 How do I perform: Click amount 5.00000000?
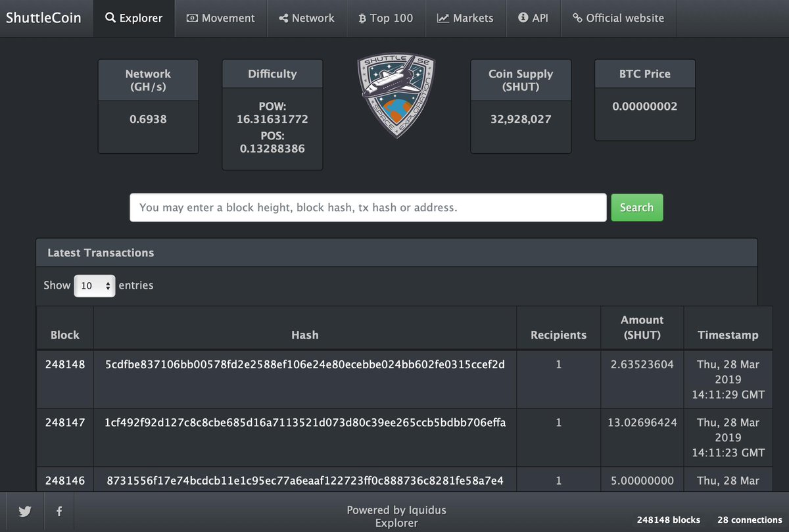642,481
